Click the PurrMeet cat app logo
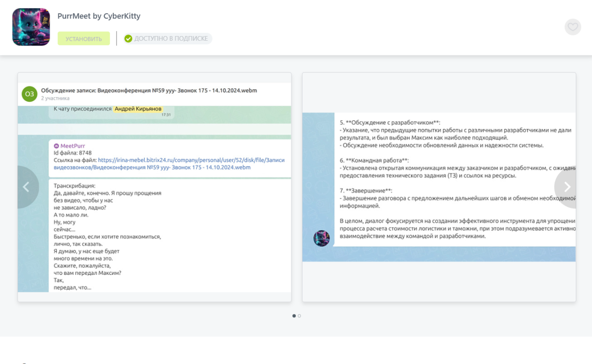 31,27
